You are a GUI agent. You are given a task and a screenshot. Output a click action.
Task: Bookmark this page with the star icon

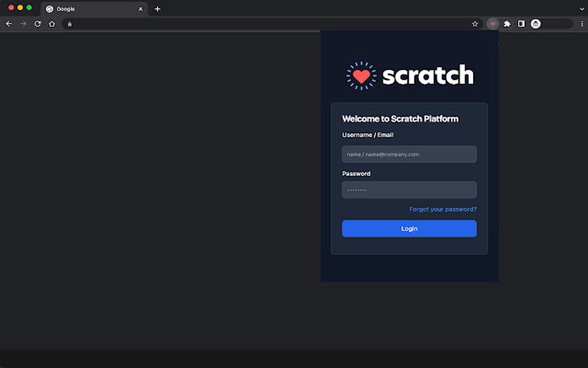[476, 24]
